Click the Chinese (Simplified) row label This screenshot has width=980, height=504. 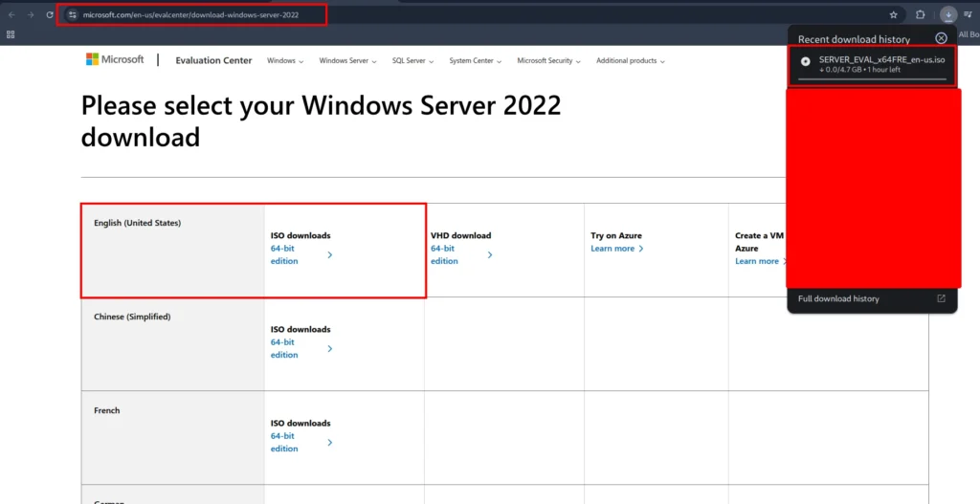pos(132,317)
